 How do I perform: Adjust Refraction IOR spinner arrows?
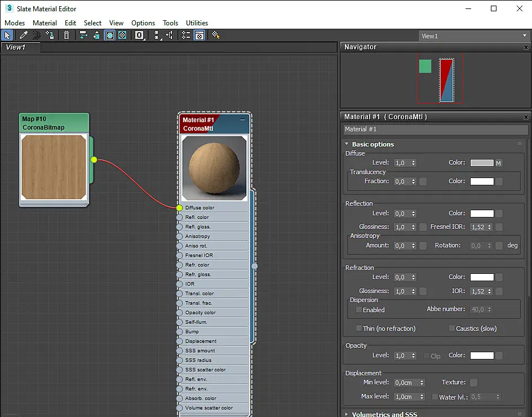[x=490, y=291]
